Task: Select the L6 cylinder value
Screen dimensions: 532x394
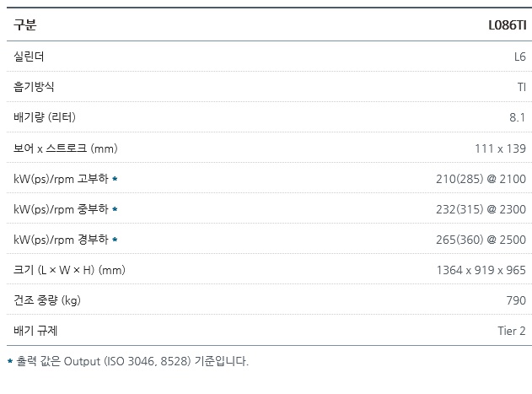Action: [520, 57]
